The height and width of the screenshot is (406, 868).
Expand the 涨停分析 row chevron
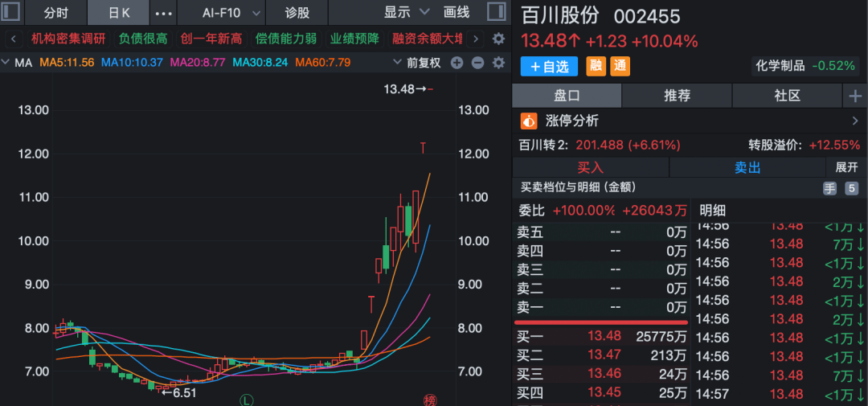[855, 121]
